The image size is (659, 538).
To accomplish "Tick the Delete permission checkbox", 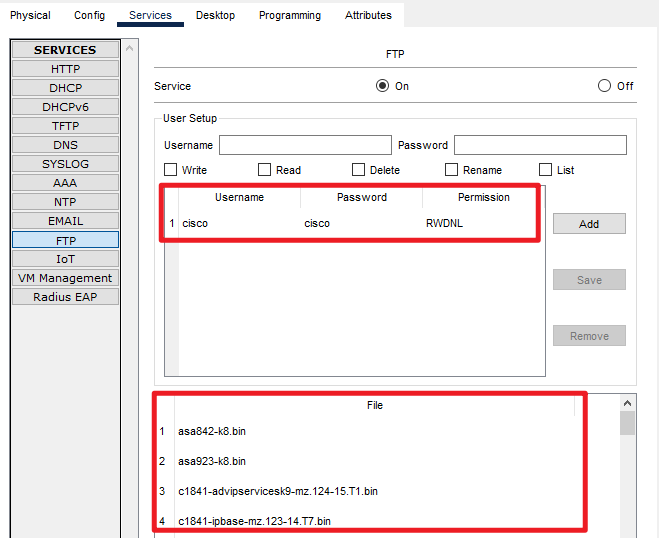I will pos(358,170).
